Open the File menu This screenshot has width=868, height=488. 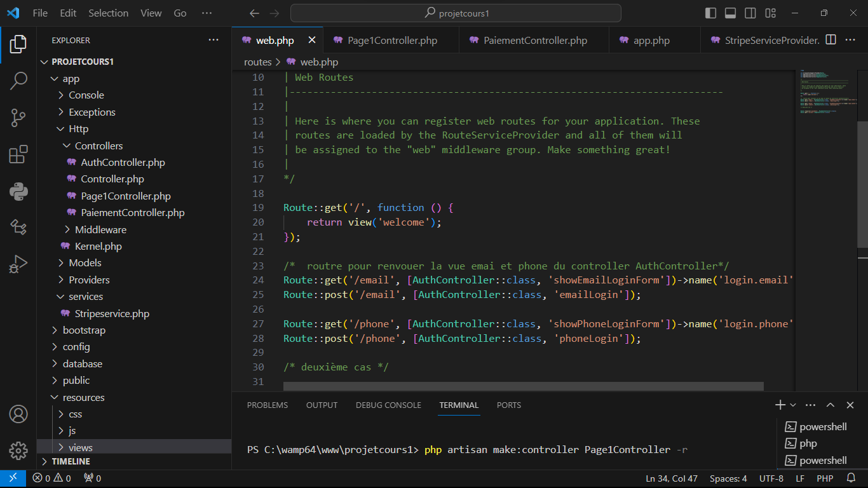tap(40, 13)
